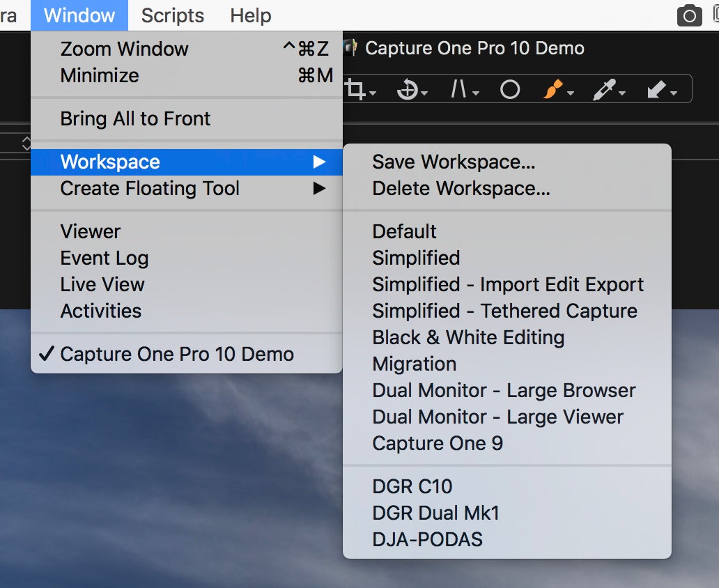Choose Bring All to Front
719x588 pixels.
pos(187,119)
